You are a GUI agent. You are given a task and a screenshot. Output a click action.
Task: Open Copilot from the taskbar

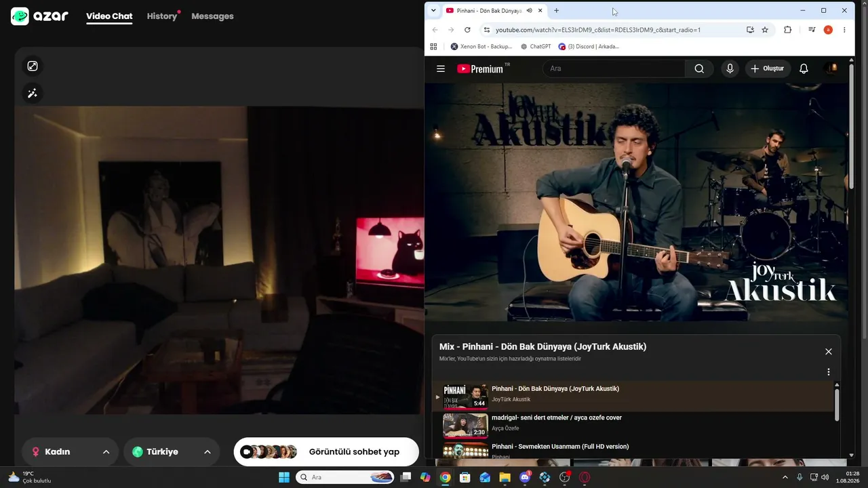coord(425,477)
